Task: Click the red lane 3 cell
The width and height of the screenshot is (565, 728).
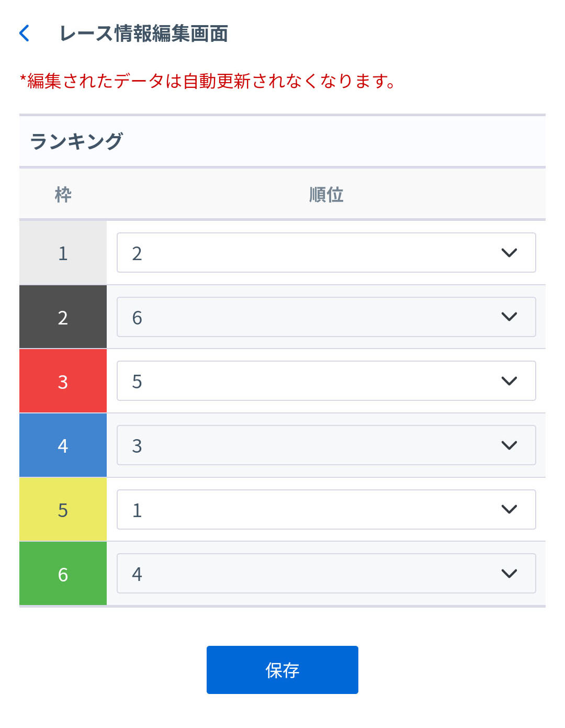Action: click(x=63, y=382)
